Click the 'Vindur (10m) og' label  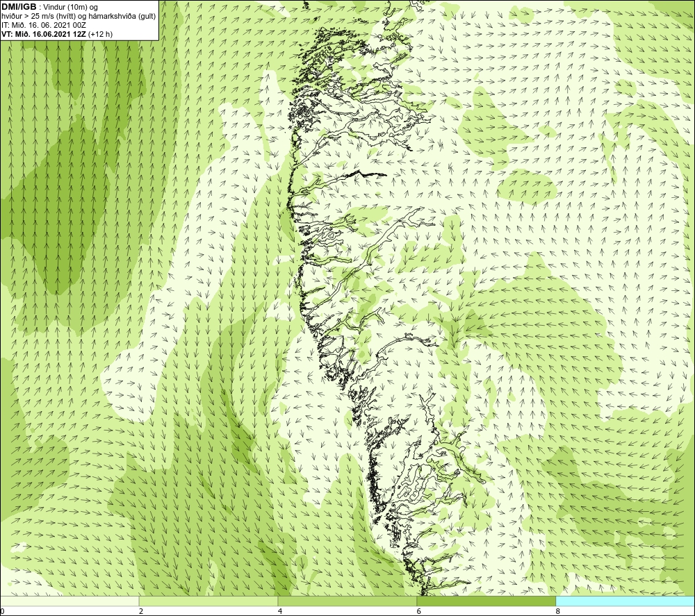pos(71,8)
